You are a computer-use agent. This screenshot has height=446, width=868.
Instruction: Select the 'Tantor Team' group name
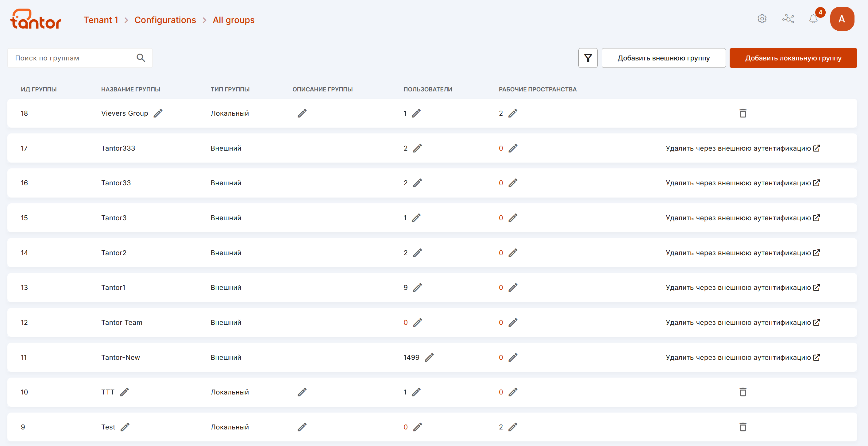(122, 322)
